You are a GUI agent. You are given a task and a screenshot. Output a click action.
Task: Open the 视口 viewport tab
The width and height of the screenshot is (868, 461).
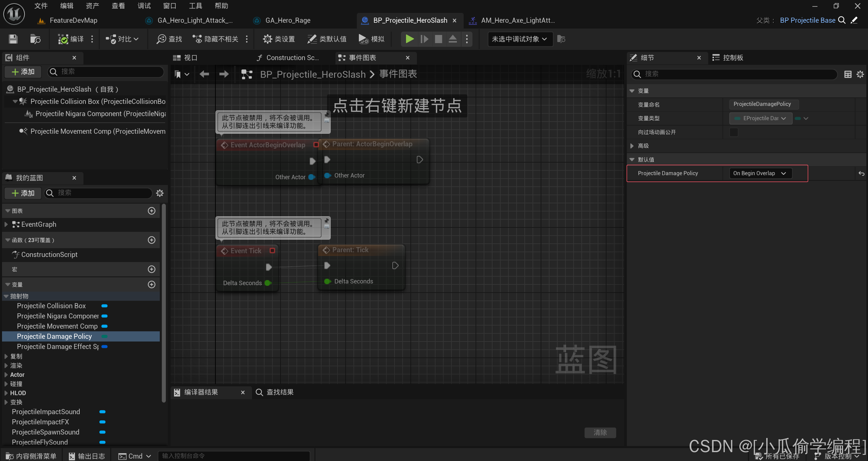[190, 58]
